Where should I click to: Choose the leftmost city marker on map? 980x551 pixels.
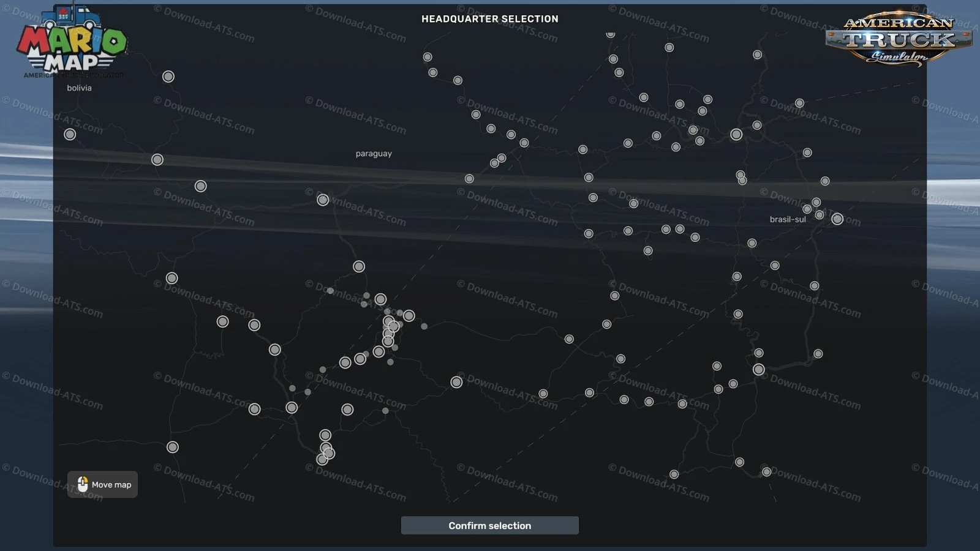pos(70,134)
